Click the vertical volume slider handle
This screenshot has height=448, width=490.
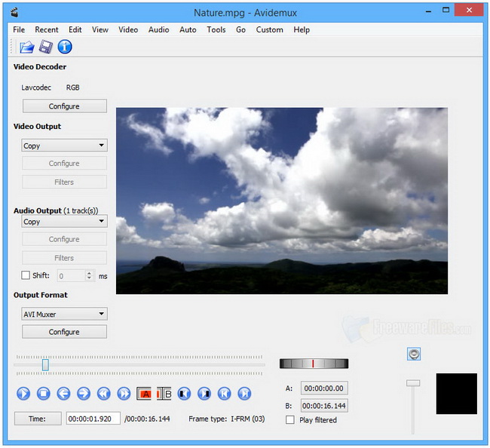coord(412,383)
